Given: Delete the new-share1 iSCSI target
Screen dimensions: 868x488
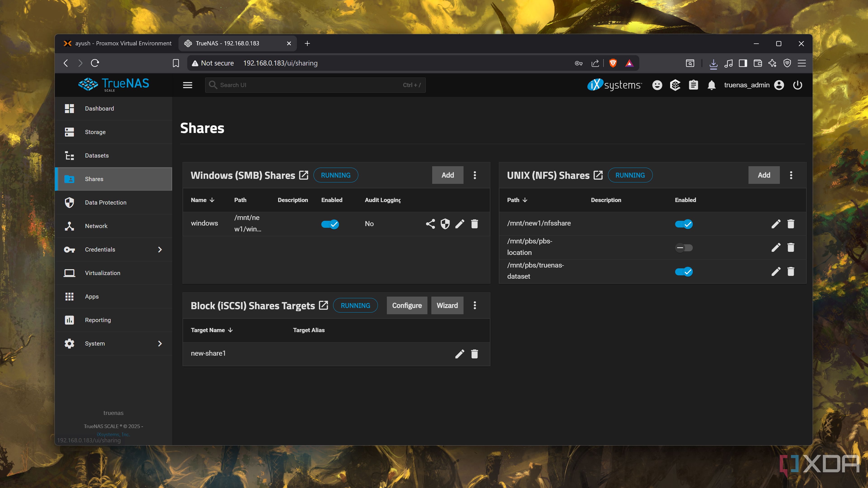Looking at the screenshot, I should [x=474, y=354].
